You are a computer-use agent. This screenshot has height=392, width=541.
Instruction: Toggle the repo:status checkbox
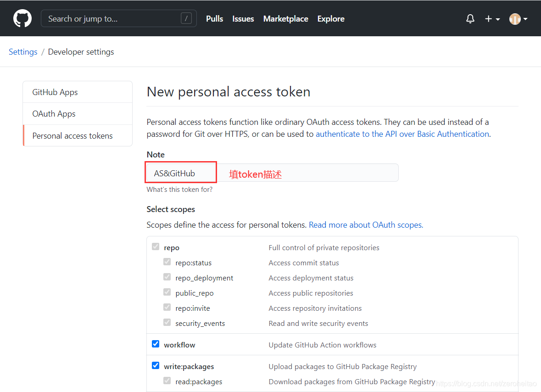point(167,262)
